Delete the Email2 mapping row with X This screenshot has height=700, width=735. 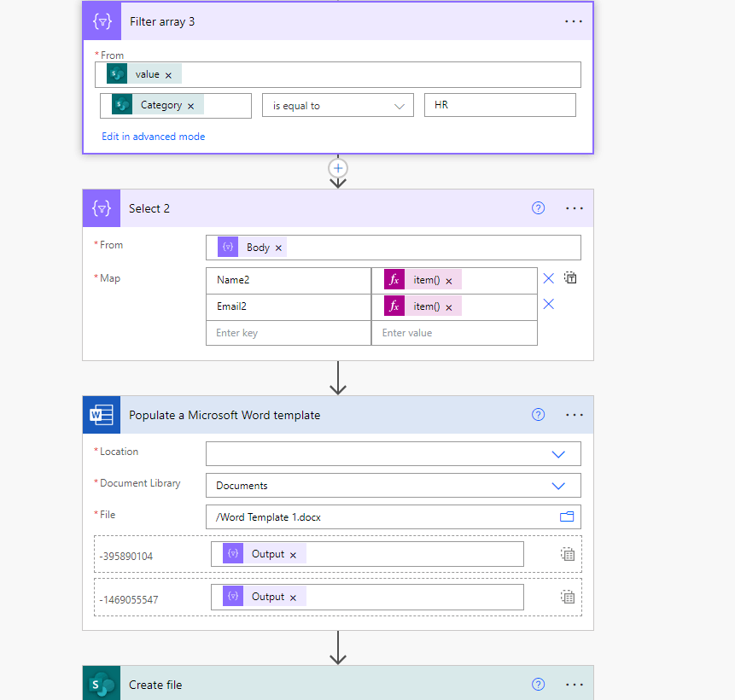click(548, 306)
